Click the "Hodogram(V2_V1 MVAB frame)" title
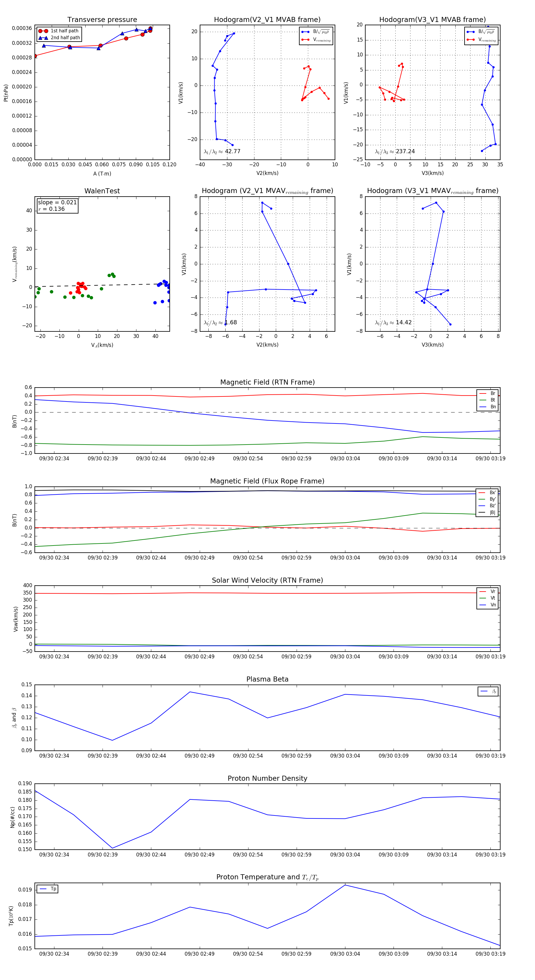The width and height of the screenshot is (535, 980). [267, 19]
